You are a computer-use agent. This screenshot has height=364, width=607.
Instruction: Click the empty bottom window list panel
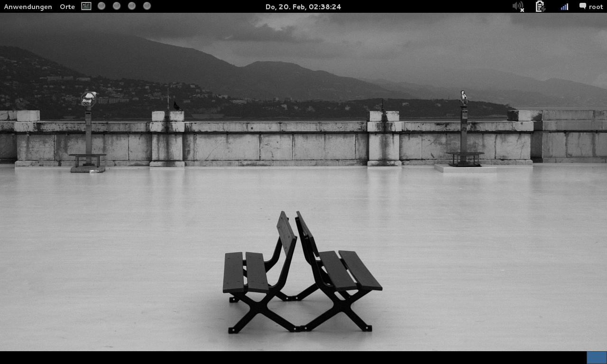point(285,357)
